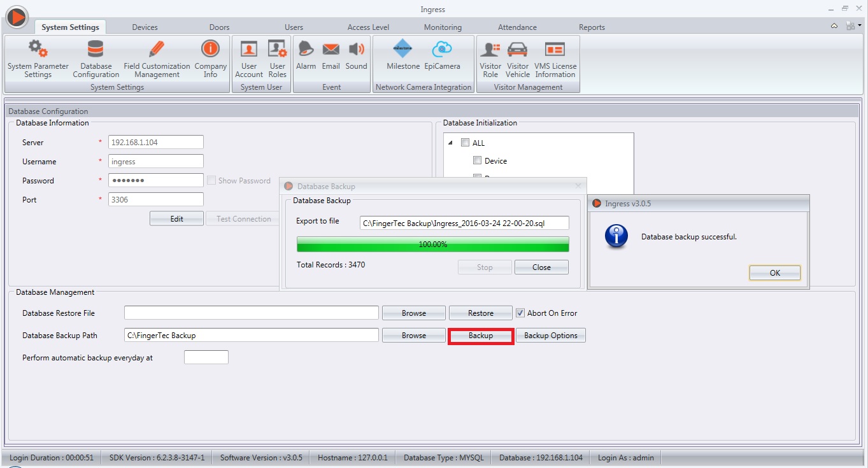The width and height of the screenshot is (868, 468).
Task: Click 'Login Duration : 00:00:51' in status bar
Action: pyautogui.click(x=52, y=457)
